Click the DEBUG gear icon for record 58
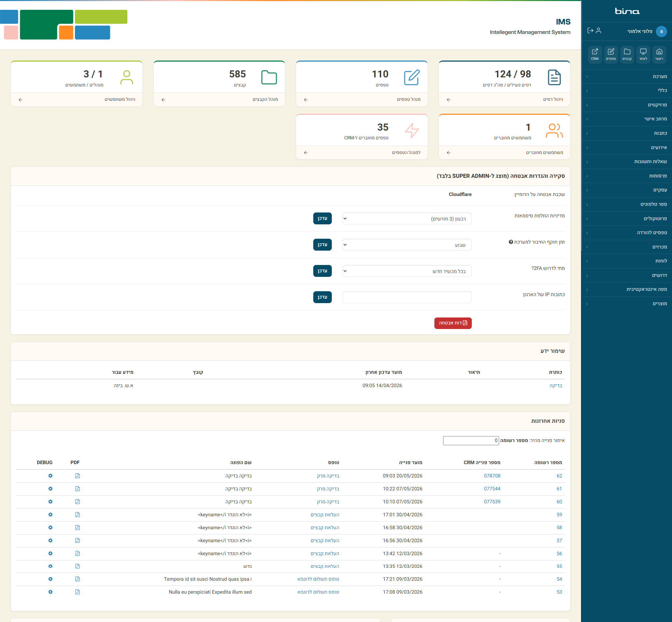 (x=50, y=527)
